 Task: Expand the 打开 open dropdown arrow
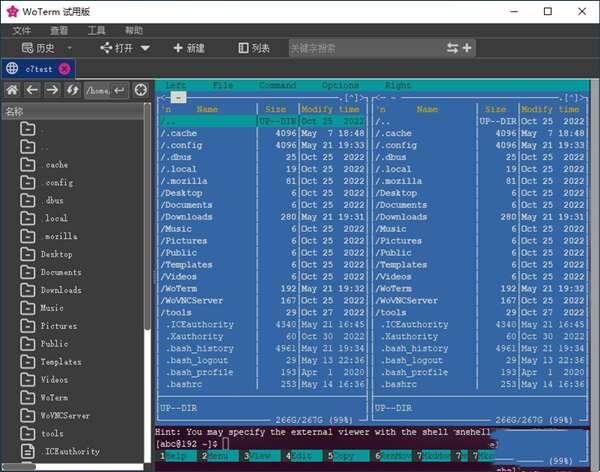[x=146, y=48]
